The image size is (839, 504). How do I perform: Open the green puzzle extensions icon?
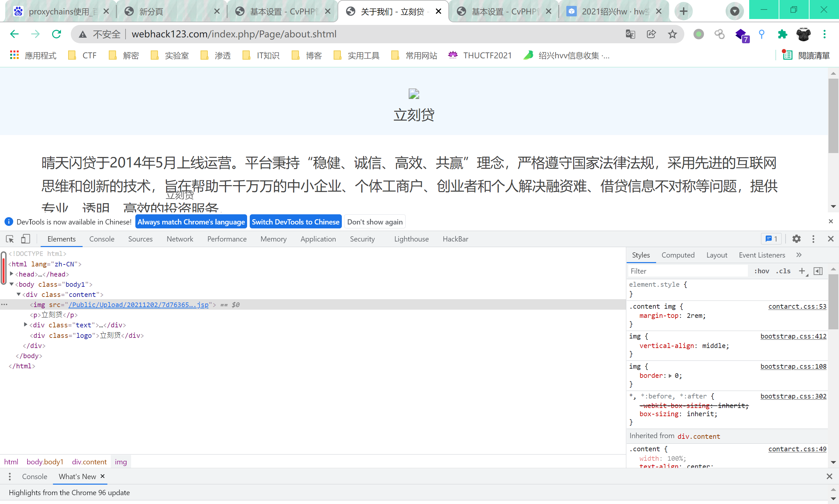click(782, 34)
